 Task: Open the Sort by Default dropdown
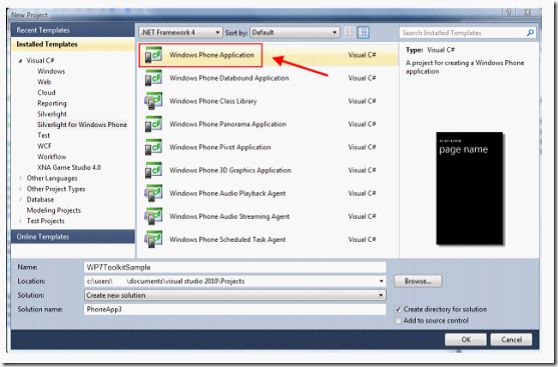point(295,33)
